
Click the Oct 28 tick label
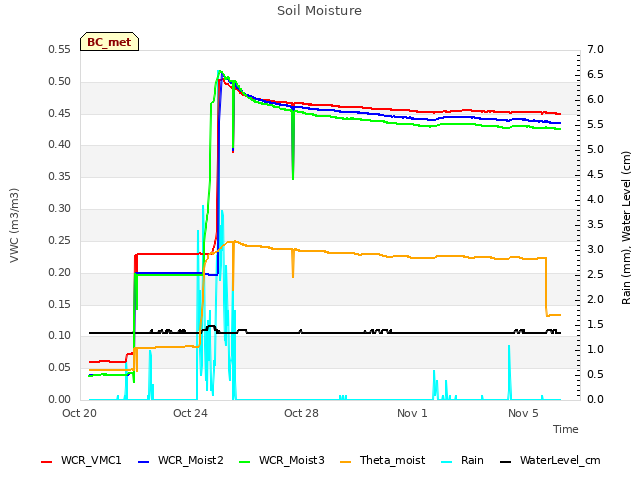(x=301, y=413)
